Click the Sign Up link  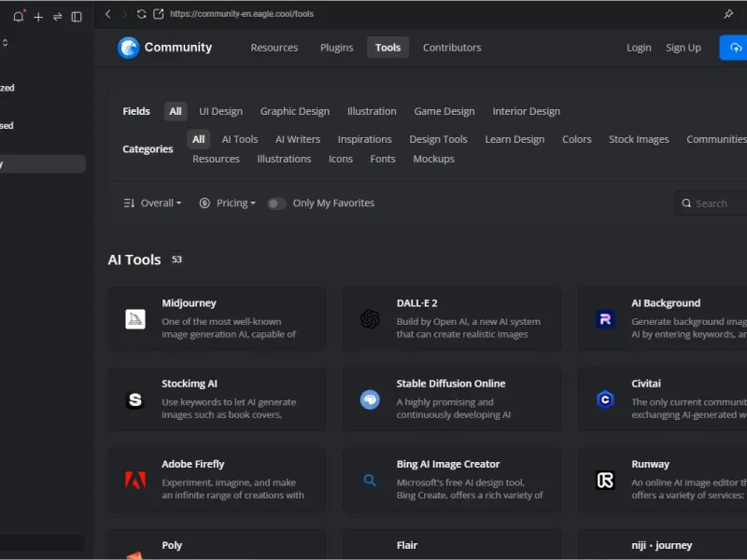point(684,48)
